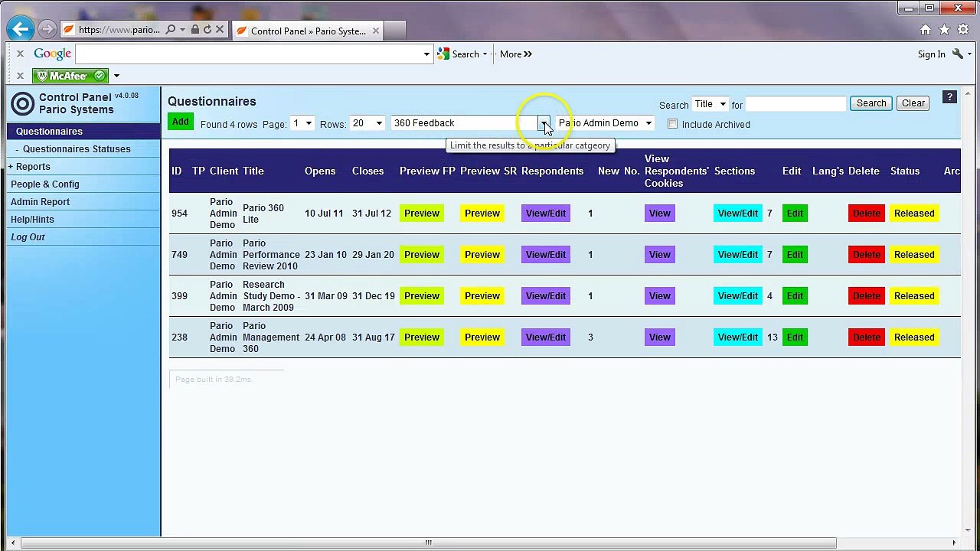
Task: Open Help/Hints in the sidebar
Action: (32, 219)
